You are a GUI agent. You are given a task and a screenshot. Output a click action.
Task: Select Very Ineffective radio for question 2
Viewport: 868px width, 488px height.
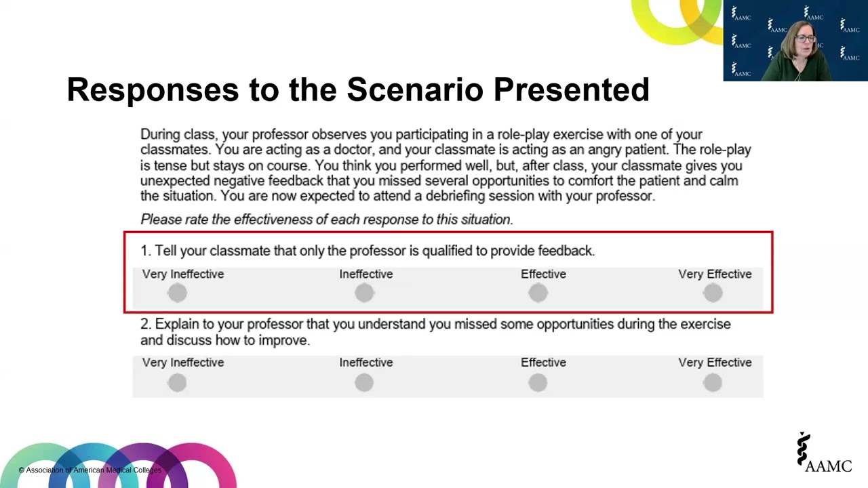[178, 383]
